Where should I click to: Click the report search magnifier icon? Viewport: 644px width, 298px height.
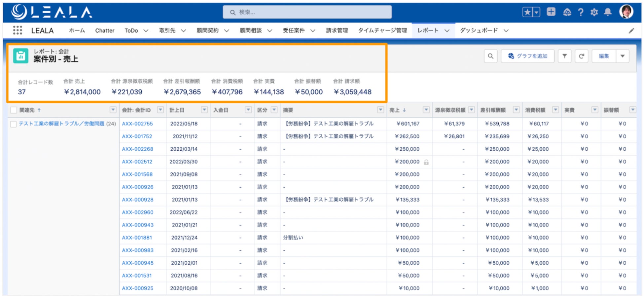(x=490, y=56)
